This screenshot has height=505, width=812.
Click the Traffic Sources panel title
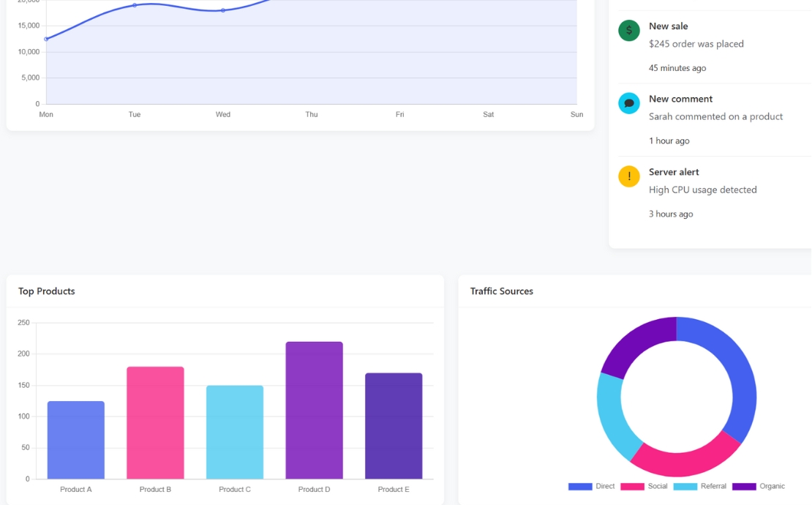(x=502, y=291)
